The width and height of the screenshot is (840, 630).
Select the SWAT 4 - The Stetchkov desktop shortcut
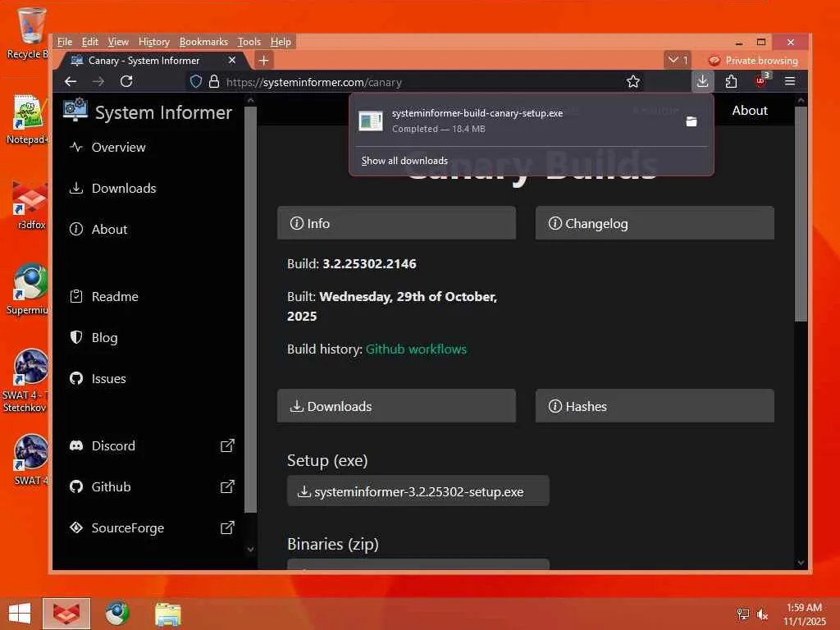click(27, 381)
